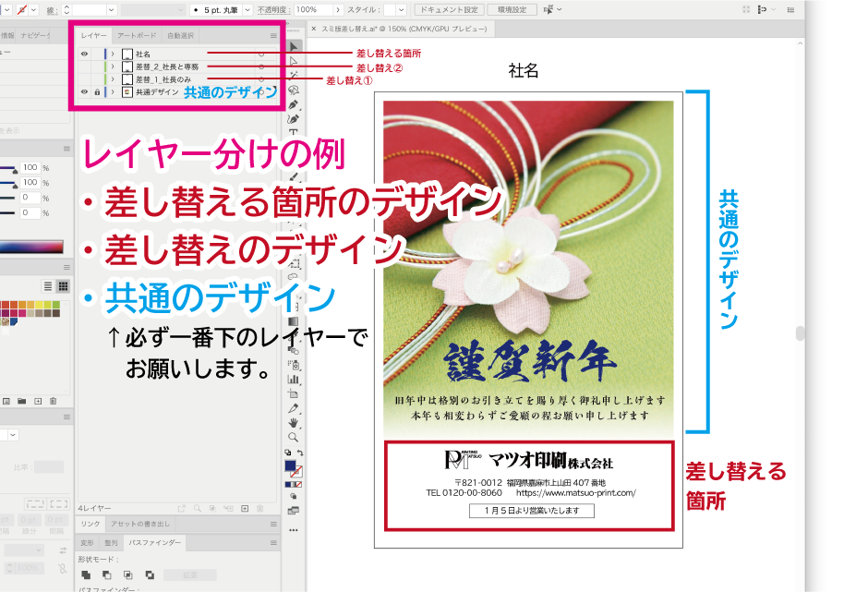Open the 変形 tab
The height and width of the screenshot is (592, 868).
87,543
